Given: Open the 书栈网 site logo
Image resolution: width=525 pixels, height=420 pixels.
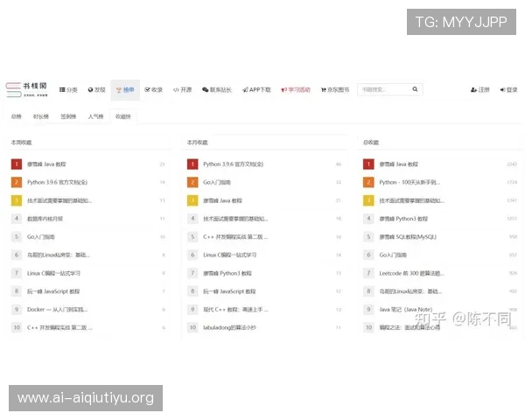Looking at the screenshot, I should coord(26,89).
